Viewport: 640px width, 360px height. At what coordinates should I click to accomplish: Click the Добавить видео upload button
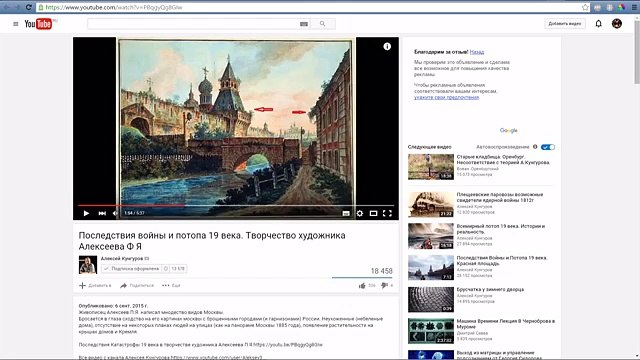coord(564,24)
